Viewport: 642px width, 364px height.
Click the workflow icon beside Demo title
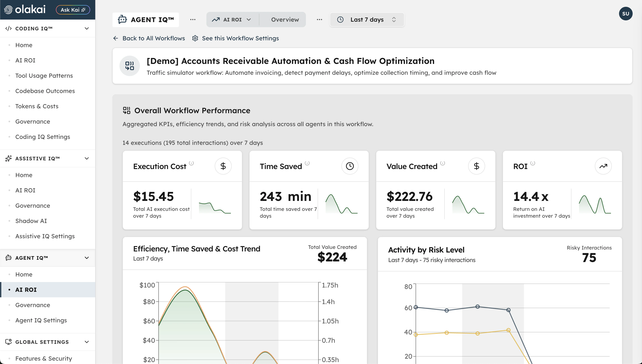130,66
